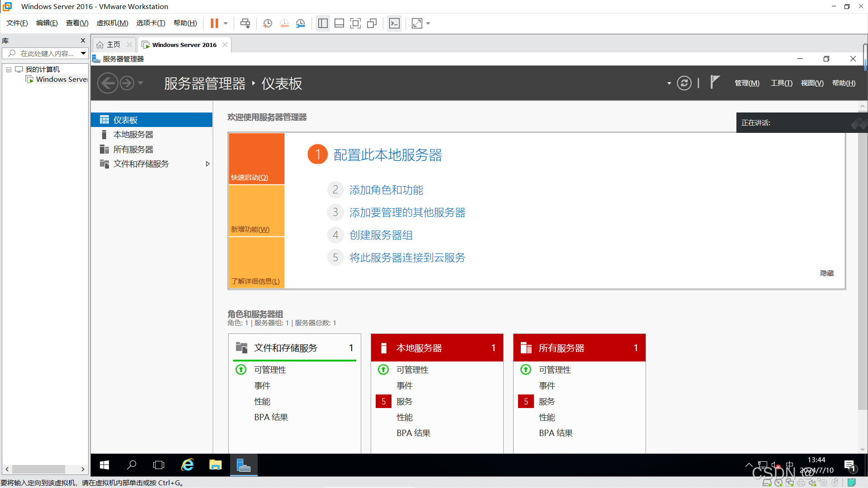
Task: Click 服务 alert under 所有服务器 tile
Action: click(546, 401)
